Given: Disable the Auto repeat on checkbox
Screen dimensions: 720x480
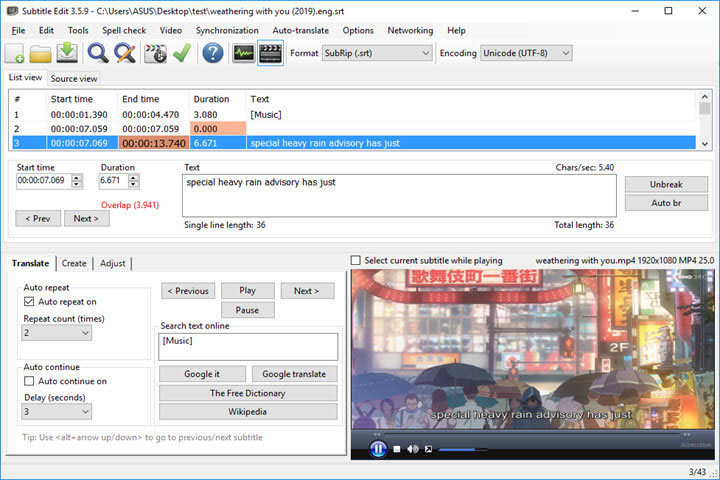Looking at the screenshot, I should point(30,301).
